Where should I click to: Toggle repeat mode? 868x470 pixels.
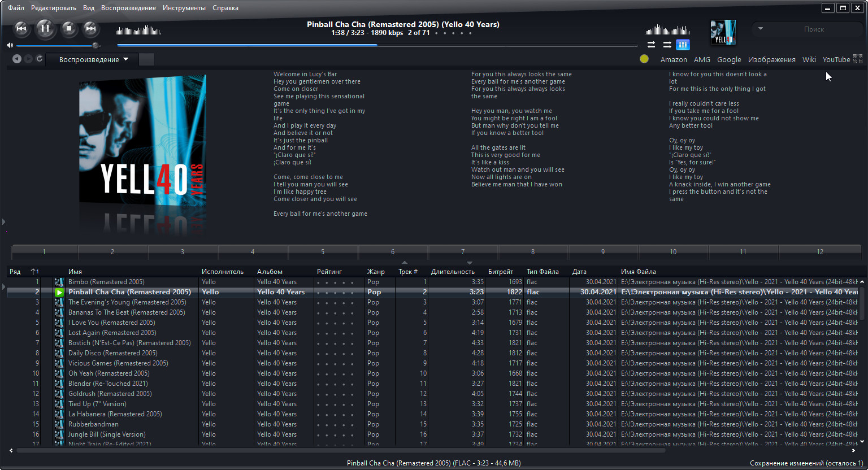[x=651, y=45]
